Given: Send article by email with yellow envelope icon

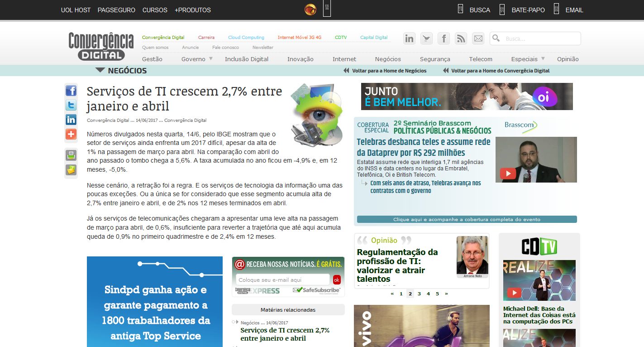Looking at the screenshot, I should coord(71,170).
